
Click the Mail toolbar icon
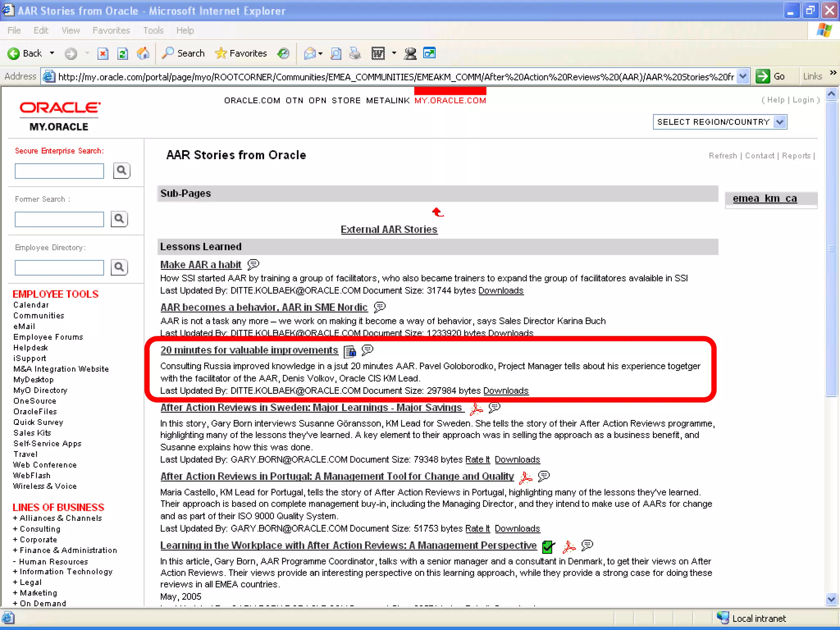(x=310, y=54)
